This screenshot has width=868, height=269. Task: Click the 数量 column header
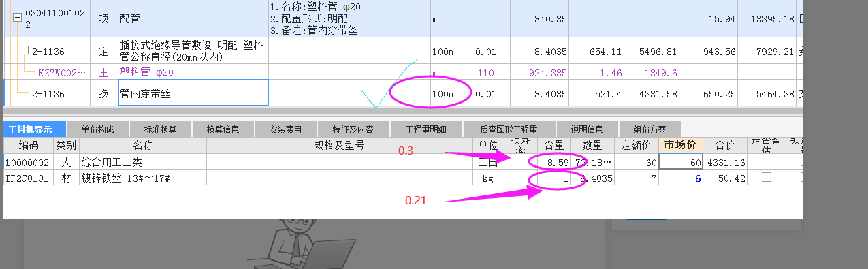592,145
